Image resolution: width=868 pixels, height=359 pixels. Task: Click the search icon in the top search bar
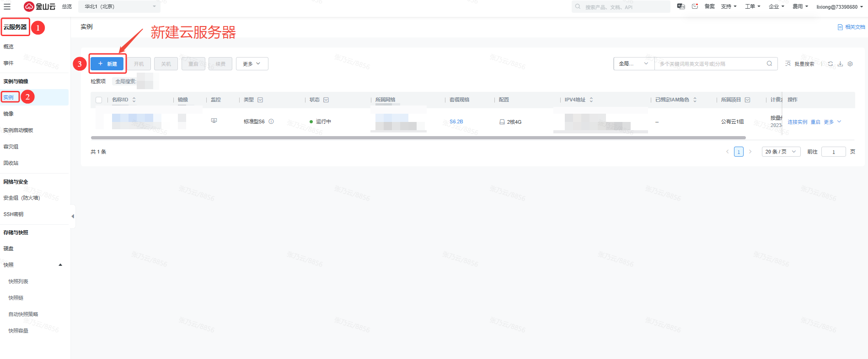point(578,6)
